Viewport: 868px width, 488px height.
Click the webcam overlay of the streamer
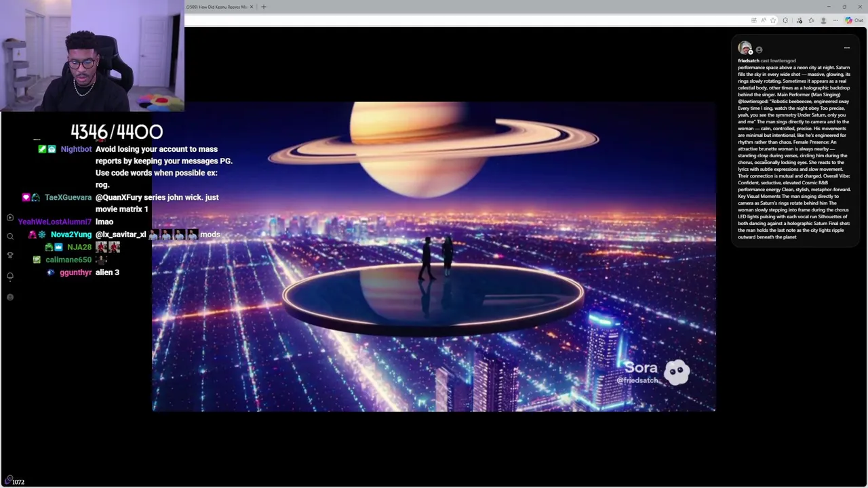click(92, 56)
